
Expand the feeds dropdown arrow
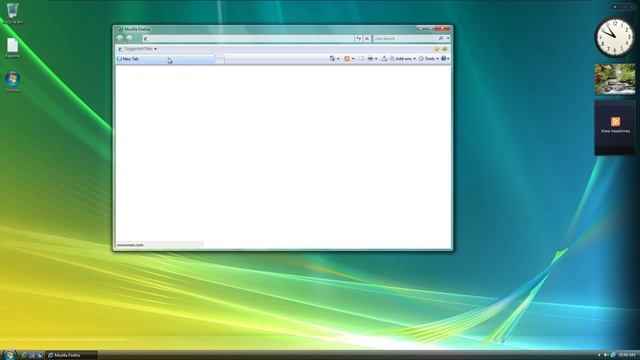pos(353,59)
